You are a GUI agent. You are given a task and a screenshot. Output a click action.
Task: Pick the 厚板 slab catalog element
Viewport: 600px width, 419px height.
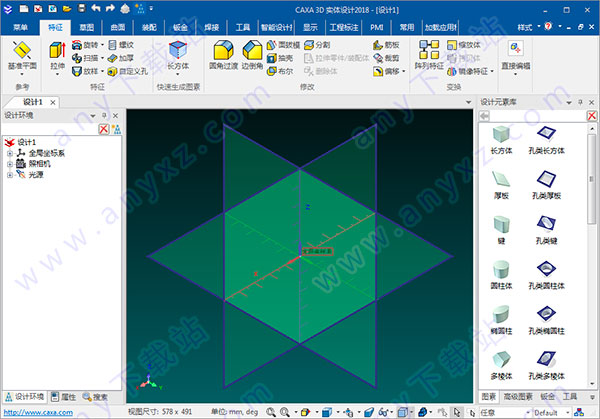pos(501,185)
